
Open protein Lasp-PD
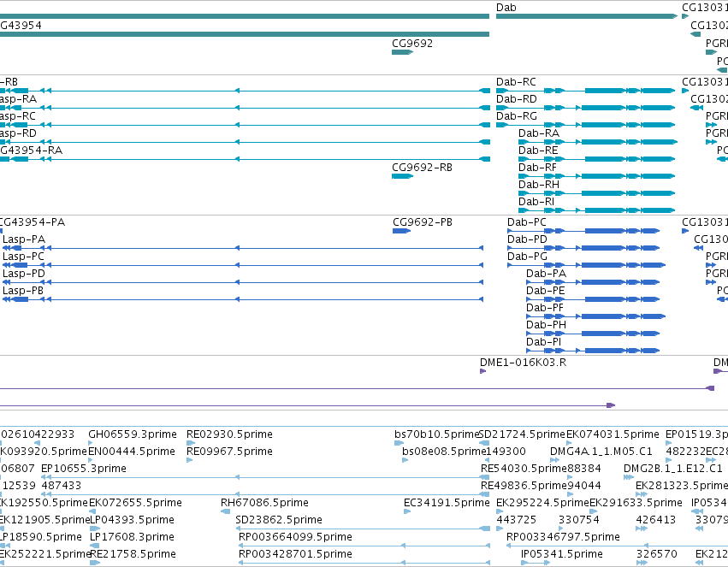[x=243, y=282]
